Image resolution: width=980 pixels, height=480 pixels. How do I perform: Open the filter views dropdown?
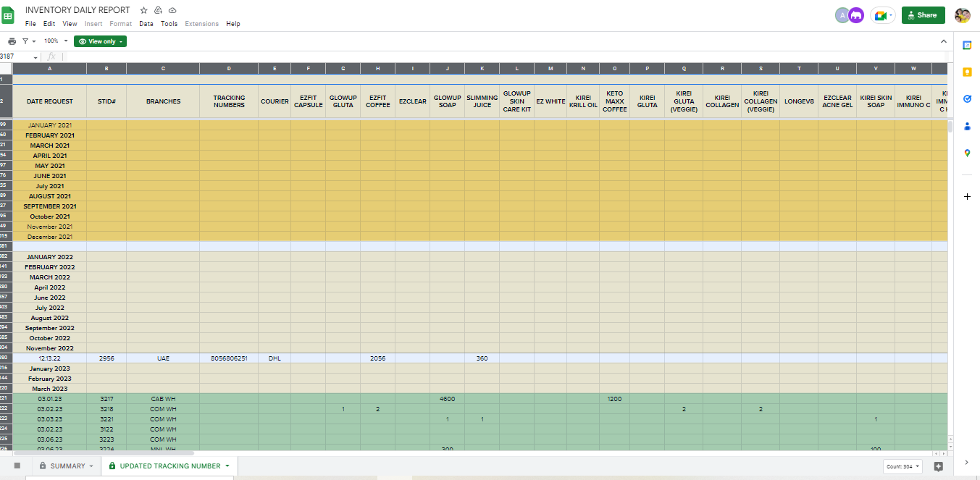pyautogui.click(x=29, y=41)
